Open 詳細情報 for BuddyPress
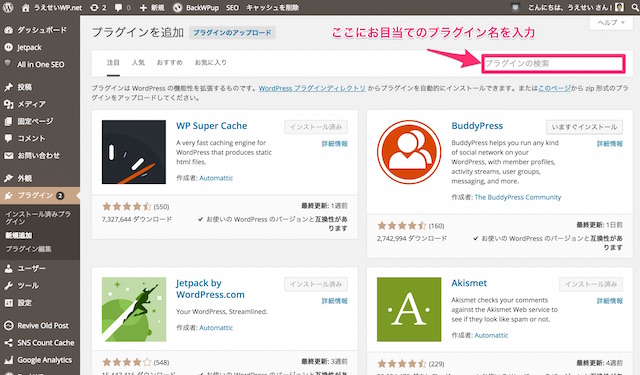 (609, 144)
